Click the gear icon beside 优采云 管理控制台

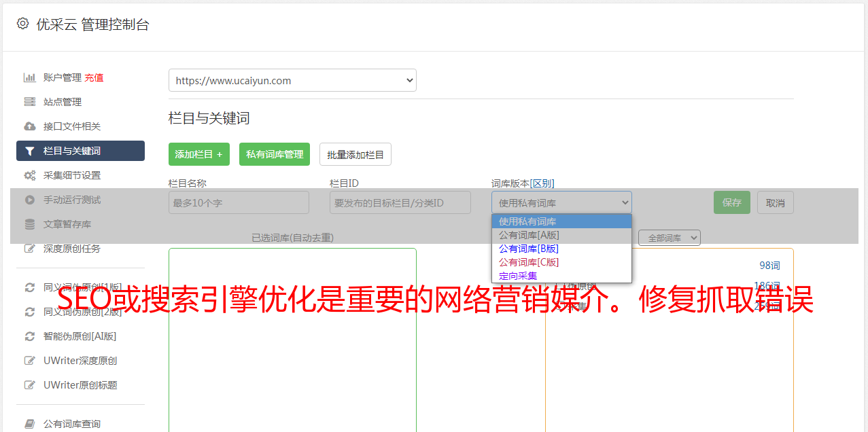click(x=22, y=24)
